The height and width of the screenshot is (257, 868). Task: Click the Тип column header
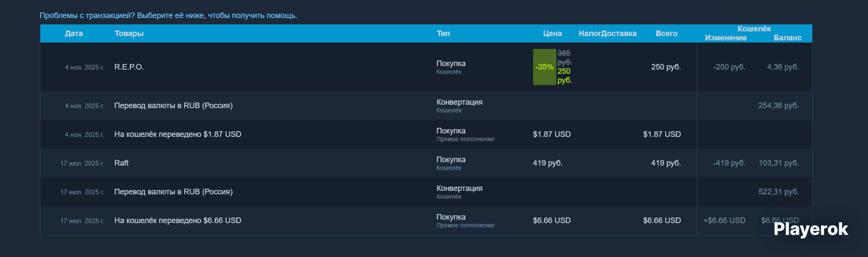pos(443,33)
